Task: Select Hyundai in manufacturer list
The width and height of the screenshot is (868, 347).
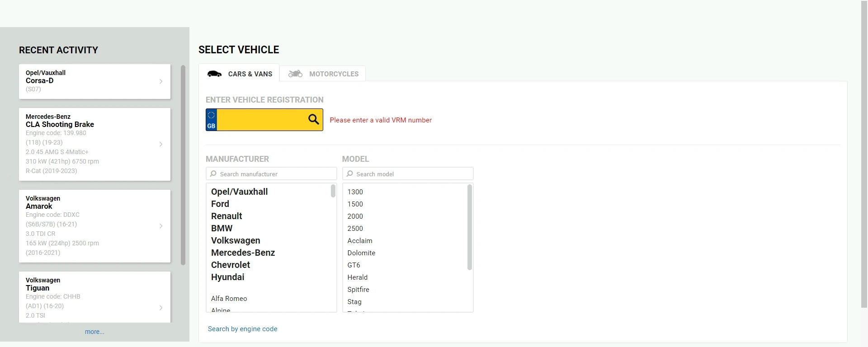Action: point(227,277)
